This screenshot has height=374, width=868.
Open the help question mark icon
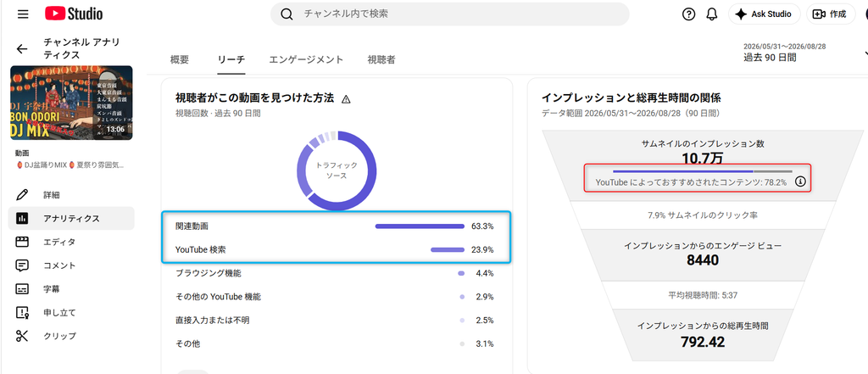pos(688,14)
